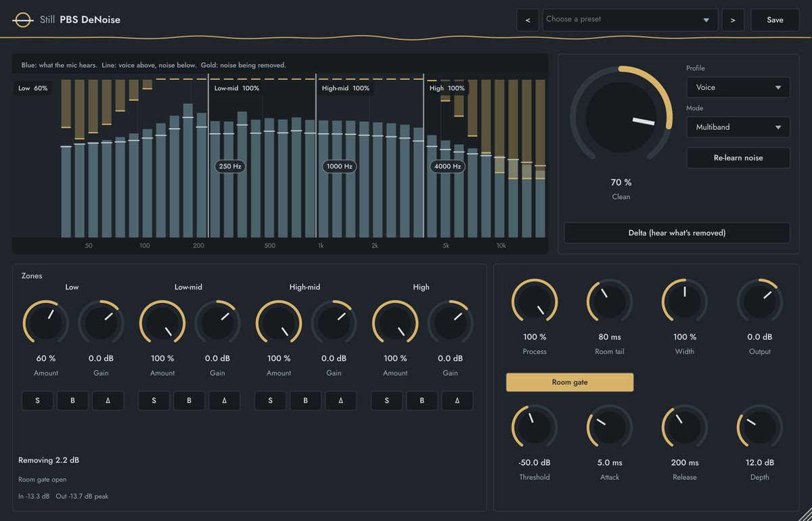Click the Low zone Gain knob
812x521 pixels.
pos(101,323)
